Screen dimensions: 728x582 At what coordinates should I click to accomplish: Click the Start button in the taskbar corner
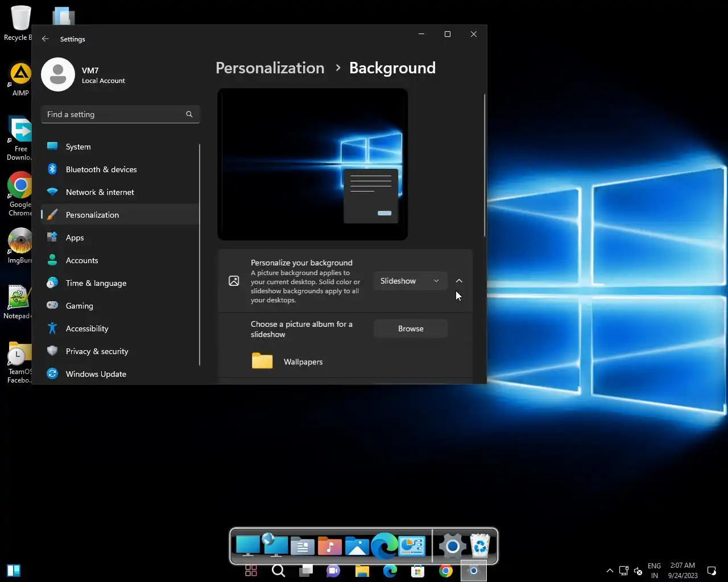tap(14, 571)
